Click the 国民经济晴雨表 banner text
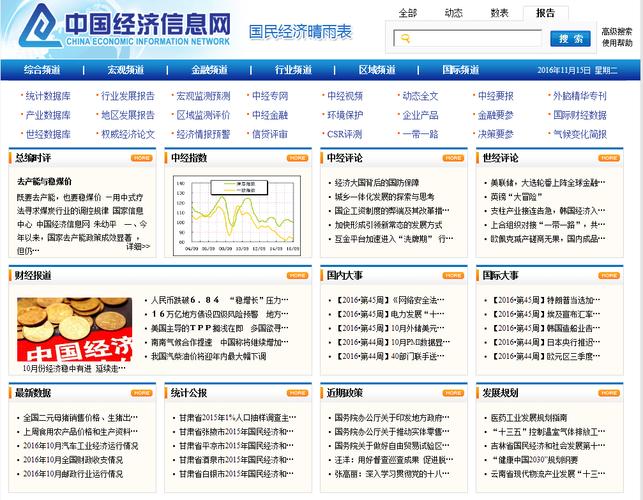This screenshot has height=500, width=643. click(x=300, y=32)
